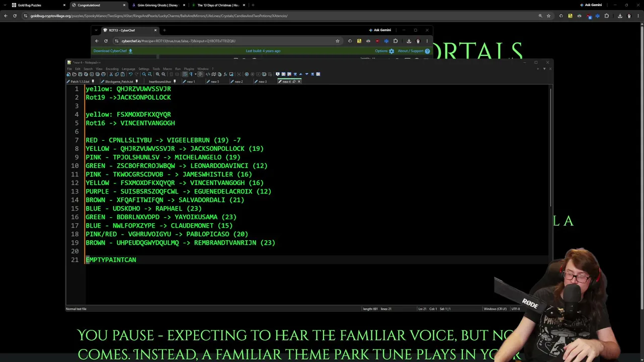The image size is (644, 362).
Task: Open the Function List fx icon
Action: [225, 74]
